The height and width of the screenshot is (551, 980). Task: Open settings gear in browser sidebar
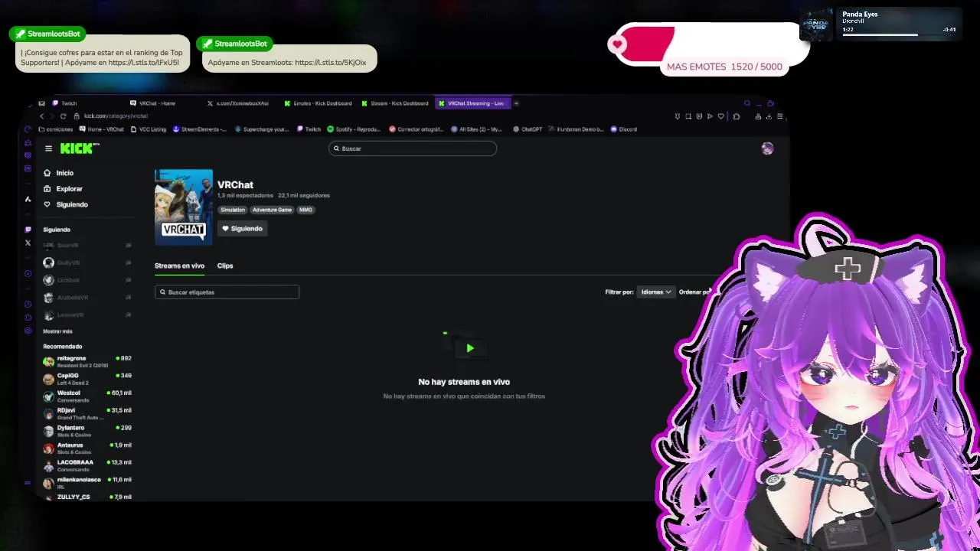pyautogui.click(x=28, y=331)
